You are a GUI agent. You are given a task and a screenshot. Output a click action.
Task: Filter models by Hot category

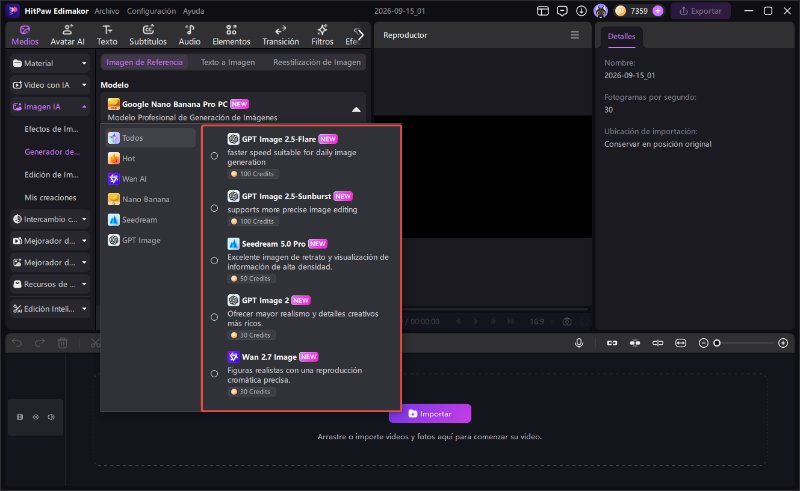pos(150,158)
